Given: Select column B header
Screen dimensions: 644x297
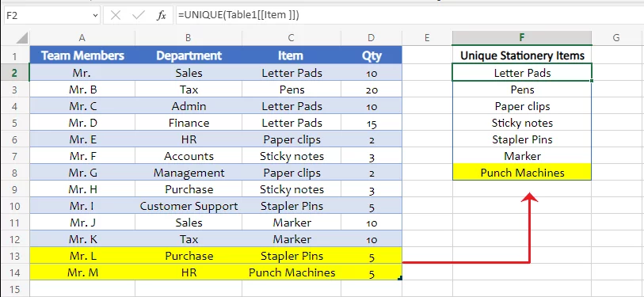Looking at the screenshot, I should click(x=189, y=38).
